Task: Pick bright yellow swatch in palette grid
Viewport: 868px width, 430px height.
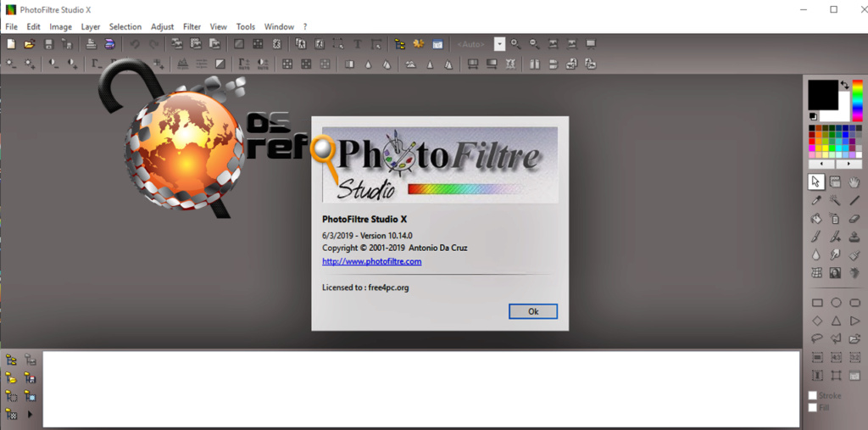Action: pos(826,148)
